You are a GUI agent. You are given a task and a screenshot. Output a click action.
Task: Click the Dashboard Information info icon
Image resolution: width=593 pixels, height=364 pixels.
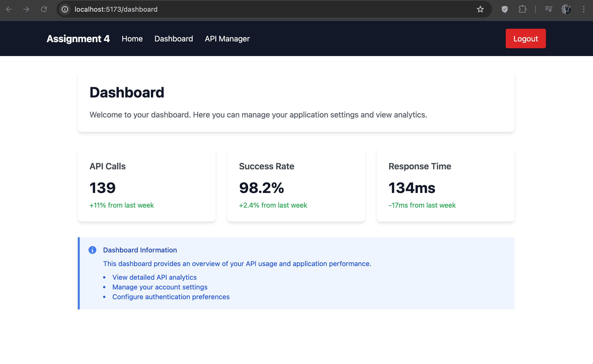point(92,250)
